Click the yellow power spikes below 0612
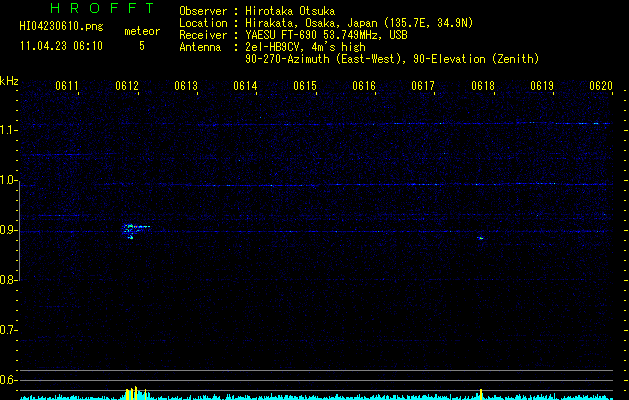 tap(136, 393)
